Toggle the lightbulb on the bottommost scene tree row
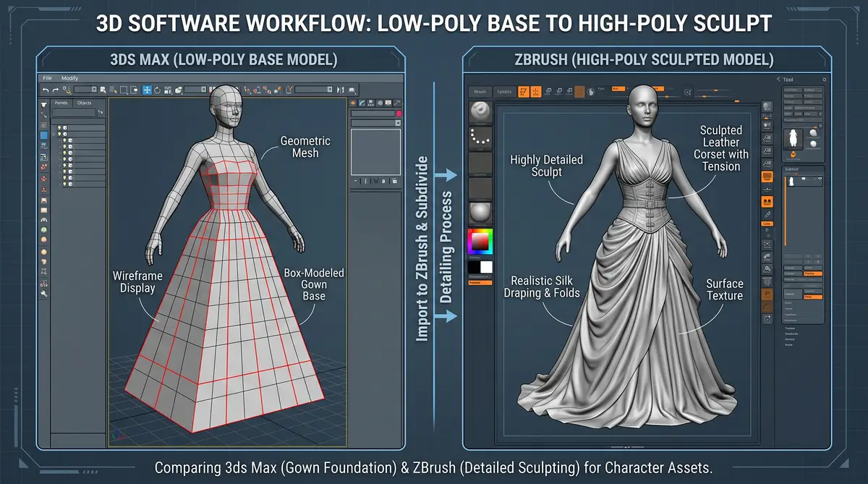 click(x=64, y=184)
